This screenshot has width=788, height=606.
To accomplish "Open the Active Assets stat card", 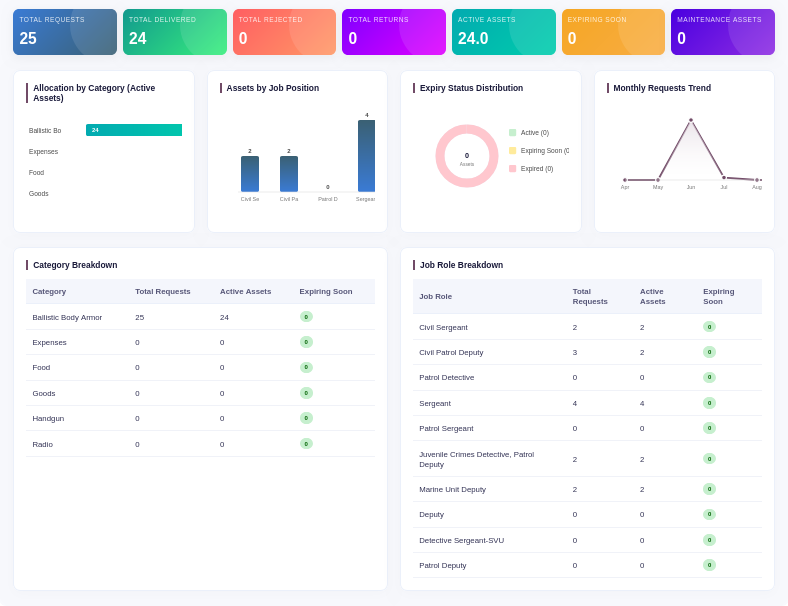I will (504, 32).
